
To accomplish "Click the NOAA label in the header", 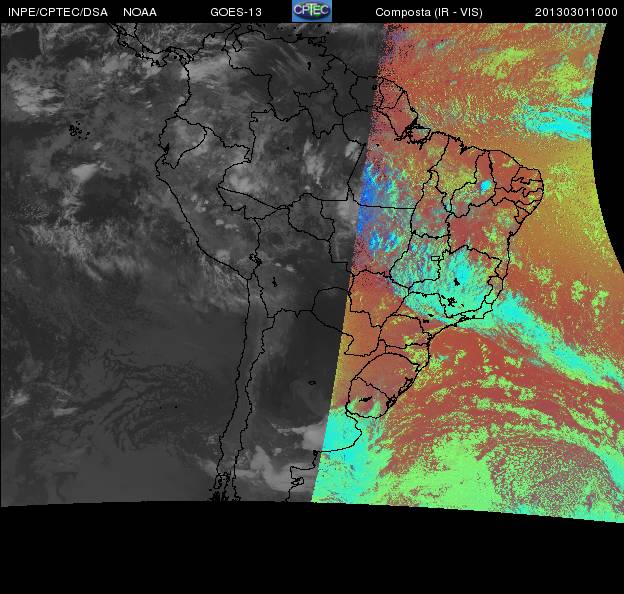I will pyautogui.click(x=140, y=12).
